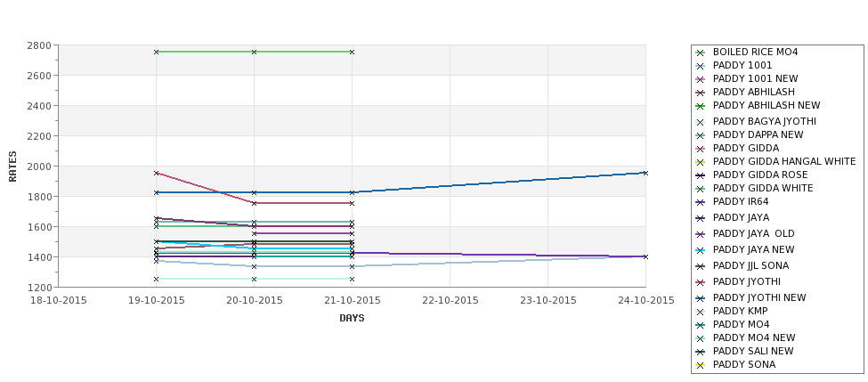Select the PADDY MO4 legend marker

pos(700,325)
